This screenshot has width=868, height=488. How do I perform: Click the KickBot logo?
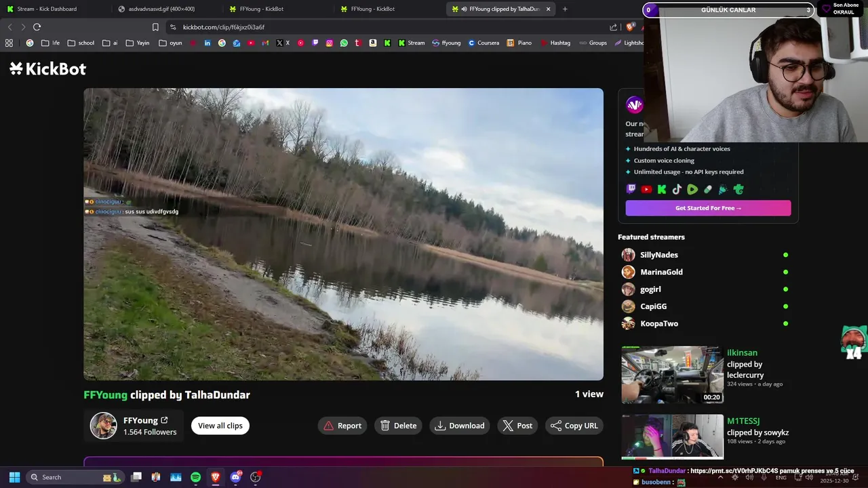[48, 68]
